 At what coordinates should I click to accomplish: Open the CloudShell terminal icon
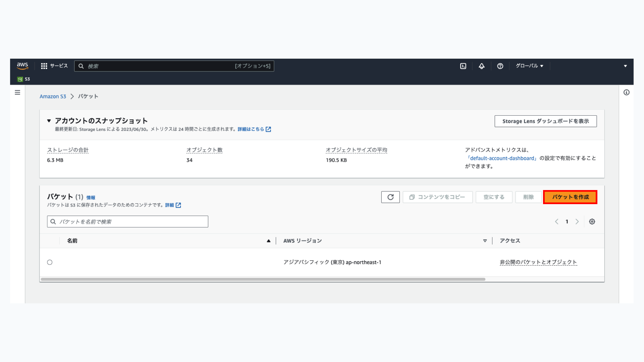coord(463,66)
